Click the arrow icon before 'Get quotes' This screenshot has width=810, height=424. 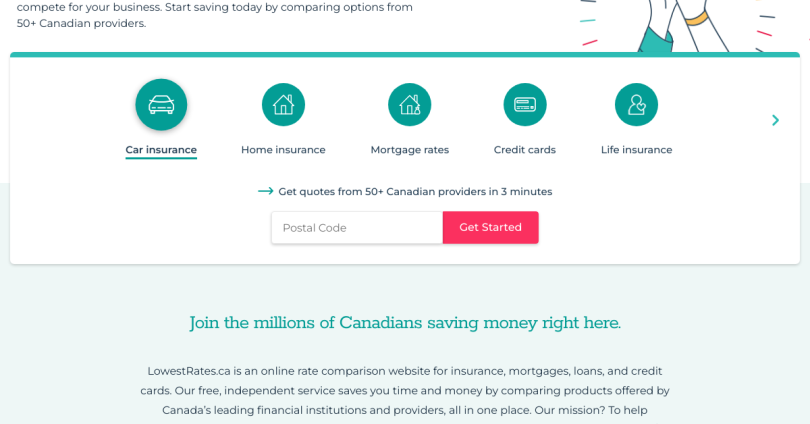click(x=265, y=191)
